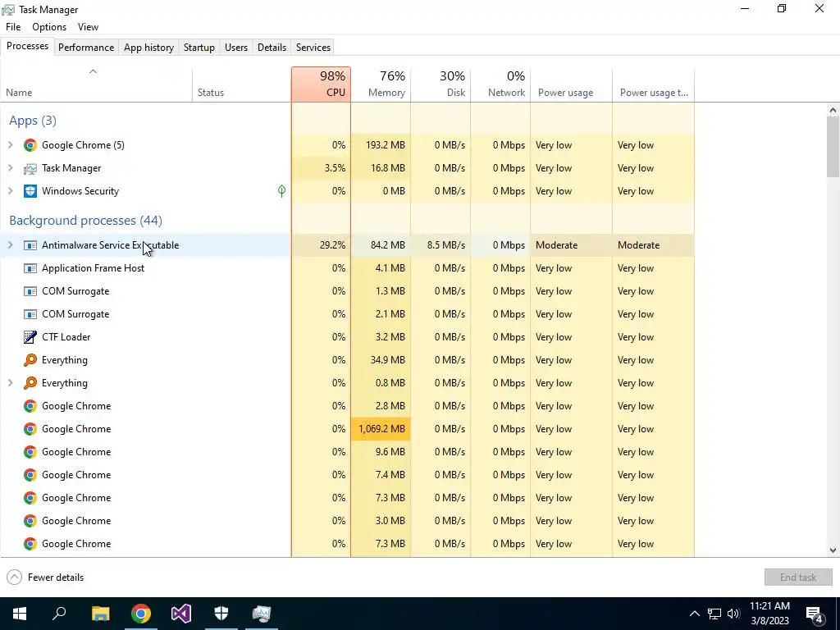Sort by the Disk column header

click(441, 84)
